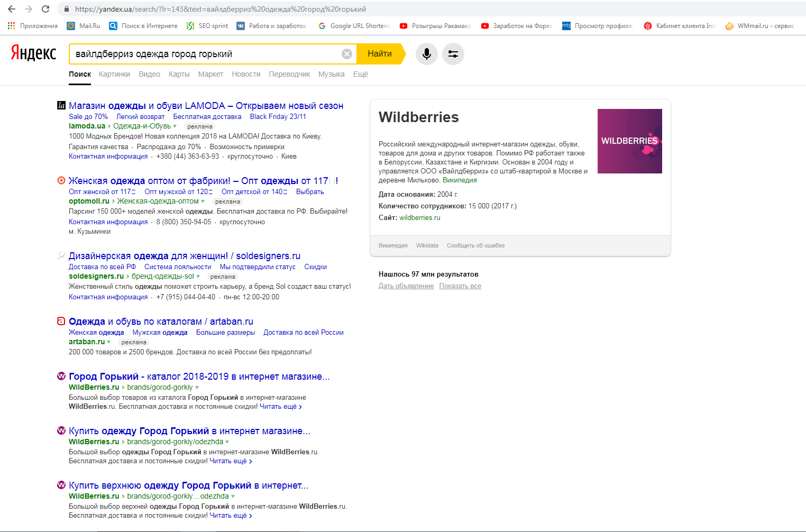806x532 pixels.
Task: Click the browser back arrow
Action: (x=12, y=9)
